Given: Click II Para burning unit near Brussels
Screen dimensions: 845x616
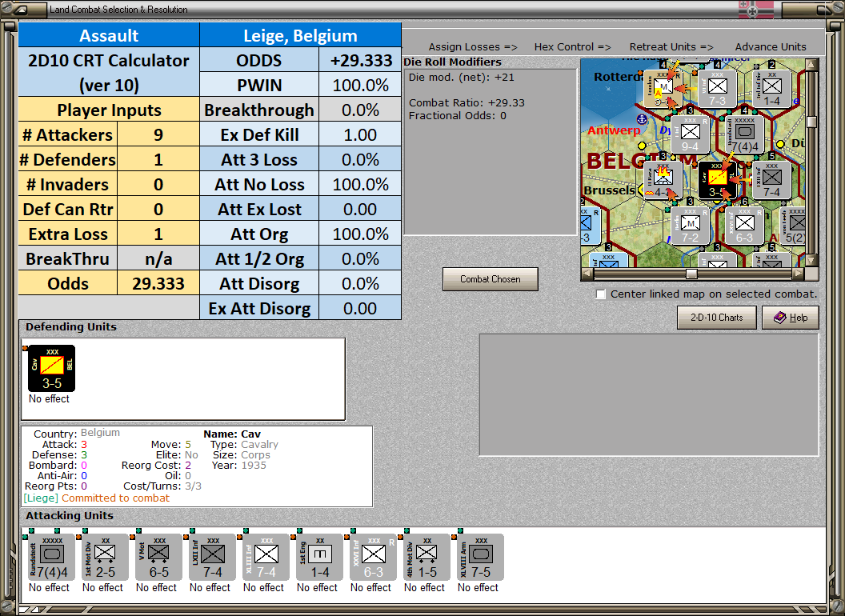Looking at the screenshot, I should [x=663, y=180].
